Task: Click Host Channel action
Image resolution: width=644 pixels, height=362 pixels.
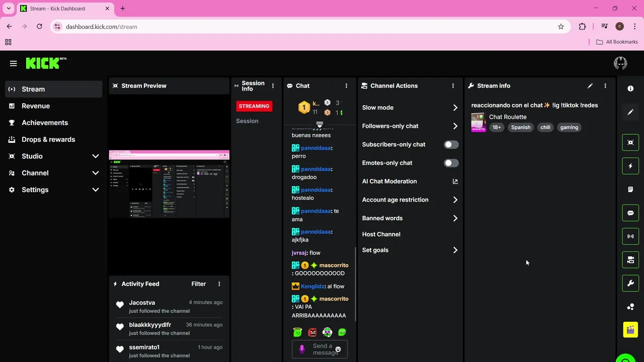Action: (381, 234)
